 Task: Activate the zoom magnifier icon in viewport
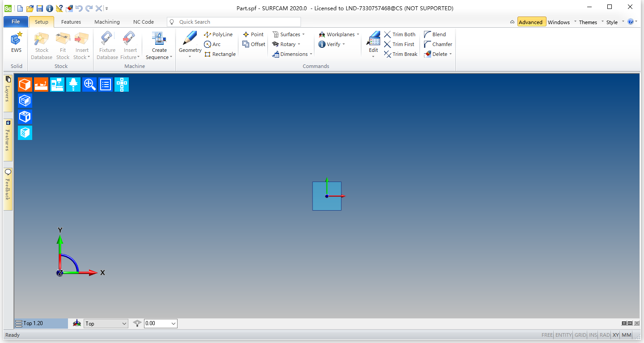click(x=89, y=85)
